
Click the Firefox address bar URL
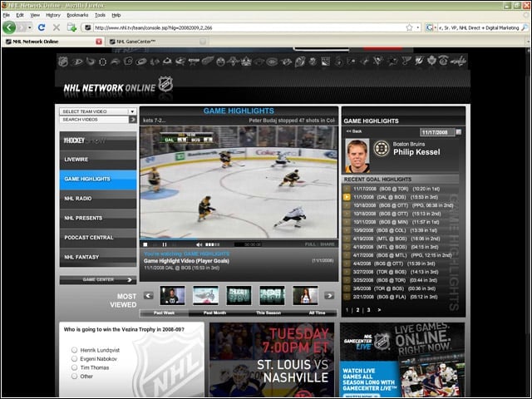[x=249, y=27]
